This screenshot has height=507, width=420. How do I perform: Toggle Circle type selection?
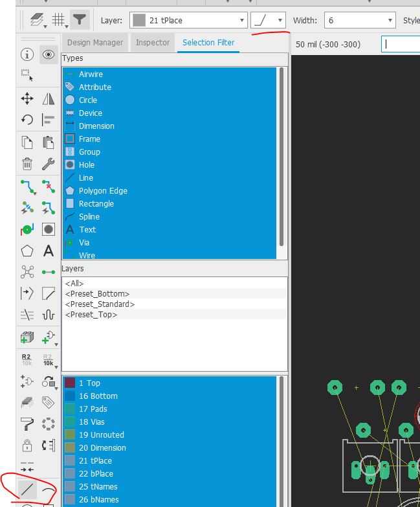click(170, 100)
